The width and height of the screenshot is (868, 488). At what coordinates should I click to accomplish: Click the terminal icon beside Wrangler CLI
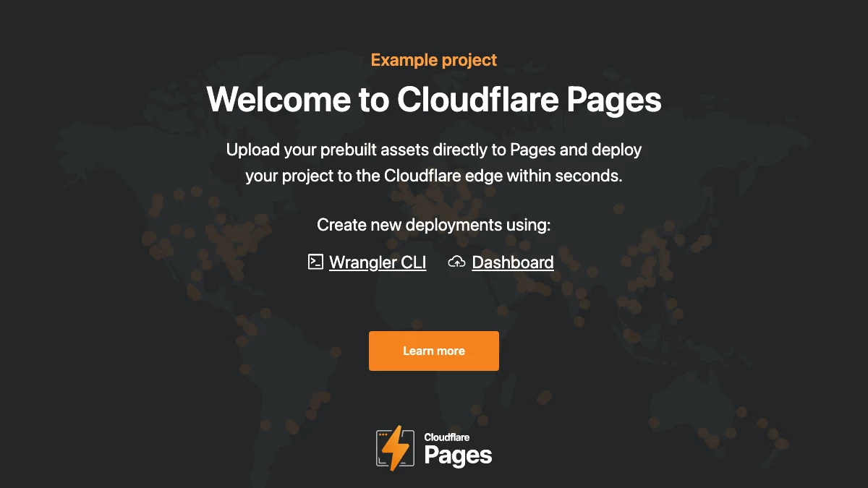pos(315,262)
